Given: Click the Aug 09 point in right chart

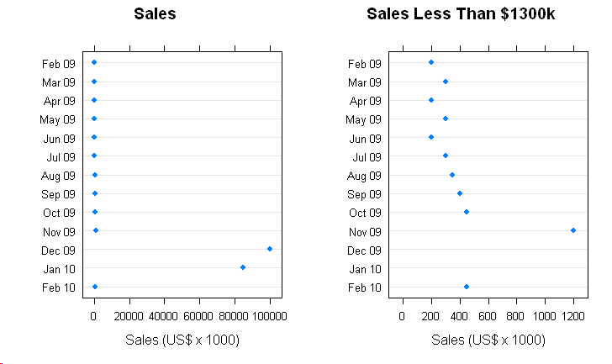Looking at the screenshot, I should pos(452,175).
